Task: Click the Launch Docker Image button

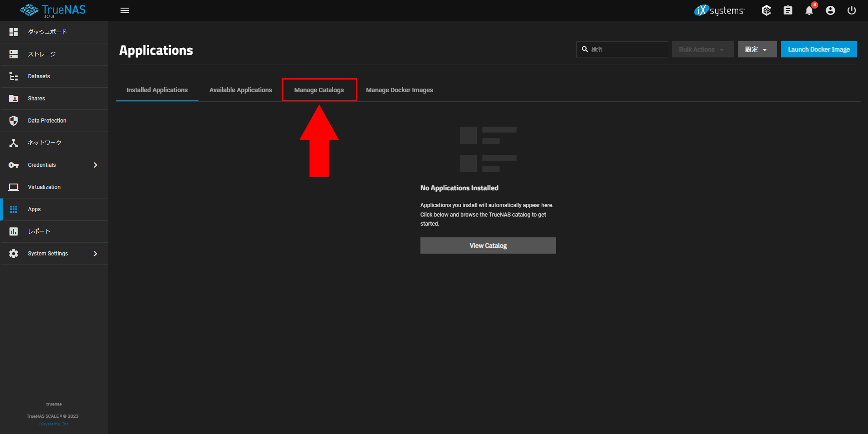Action: click(x=818, y=49)
